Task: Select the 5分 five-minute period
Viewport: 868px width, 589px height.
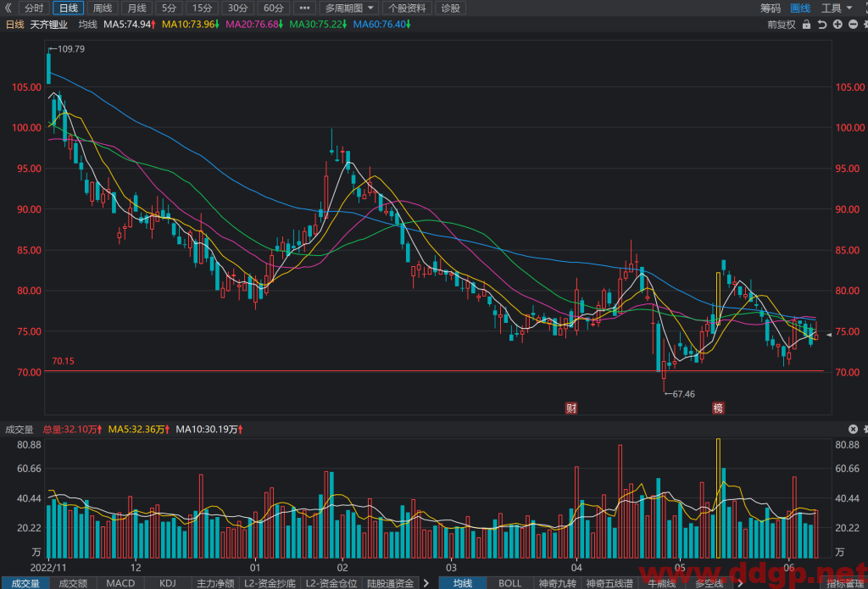Action: tap(169, 8)
